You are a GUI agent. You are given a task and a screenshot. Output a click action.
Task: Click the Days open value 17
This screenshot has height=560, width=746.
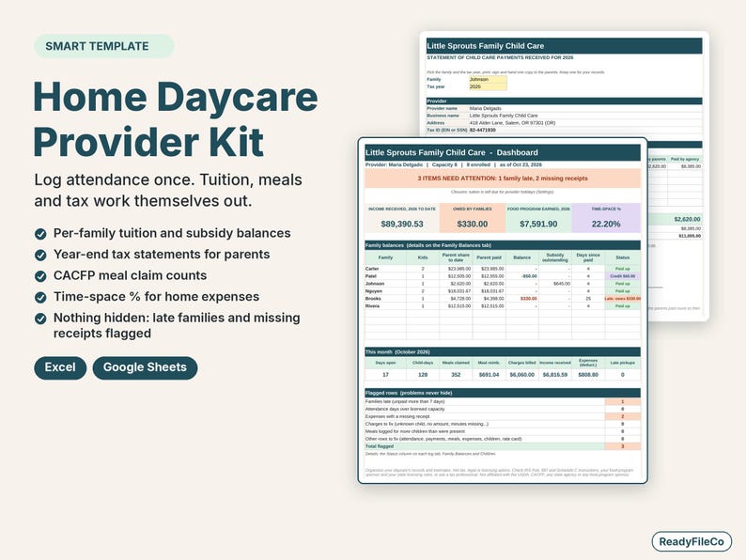(x=385, y=375)
